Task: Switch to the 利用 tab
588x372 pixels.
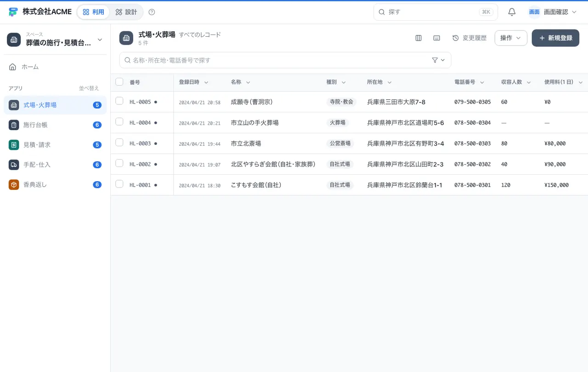Action: [x=93, y=12]
